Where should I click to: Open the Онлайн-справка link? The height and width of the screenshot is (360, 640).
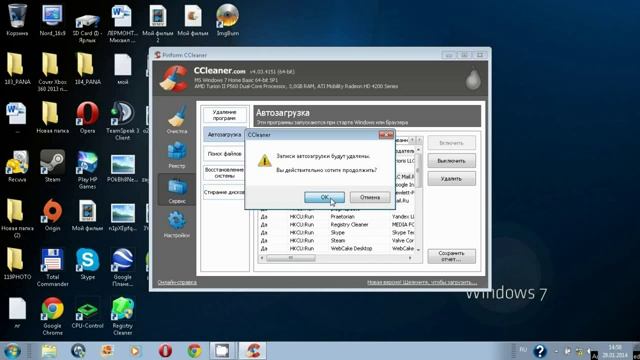[x=177, y=282]
